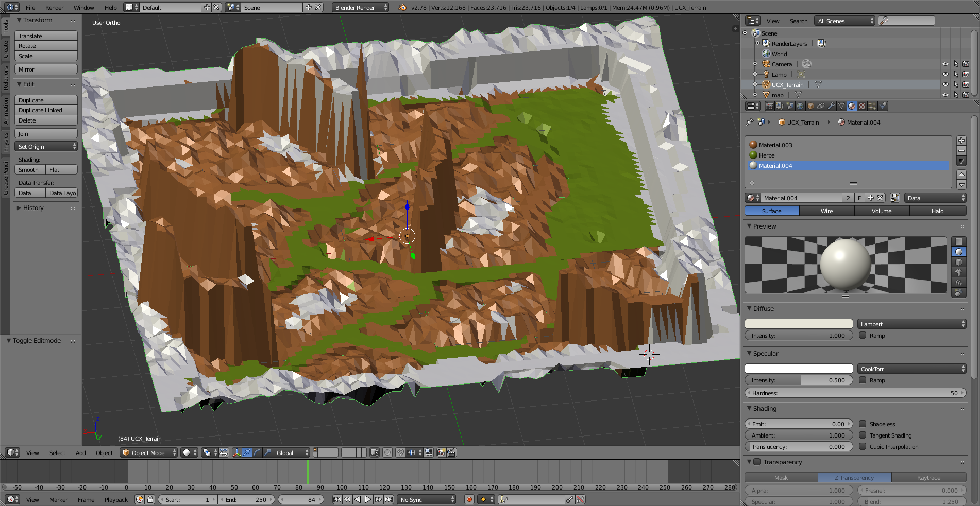Toggle camera visibility of UCX_Terrain
Screen dimensions: 980x506
pyautogui.click(x=965, y=84)
